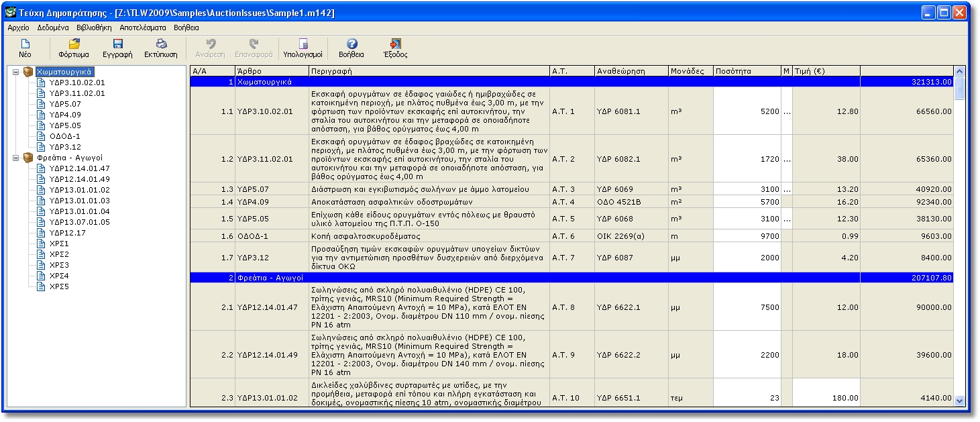Click the scroll-down arrow of the table scrollbar

pos(959,401)
